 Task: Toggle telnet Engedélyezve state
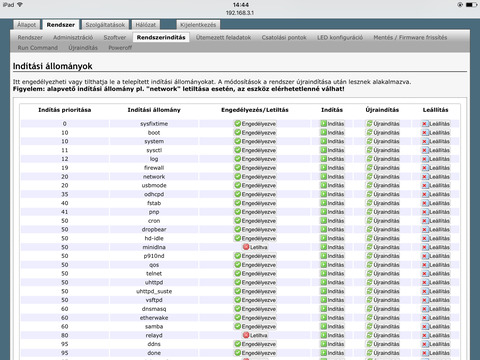(x=255, y=274)
